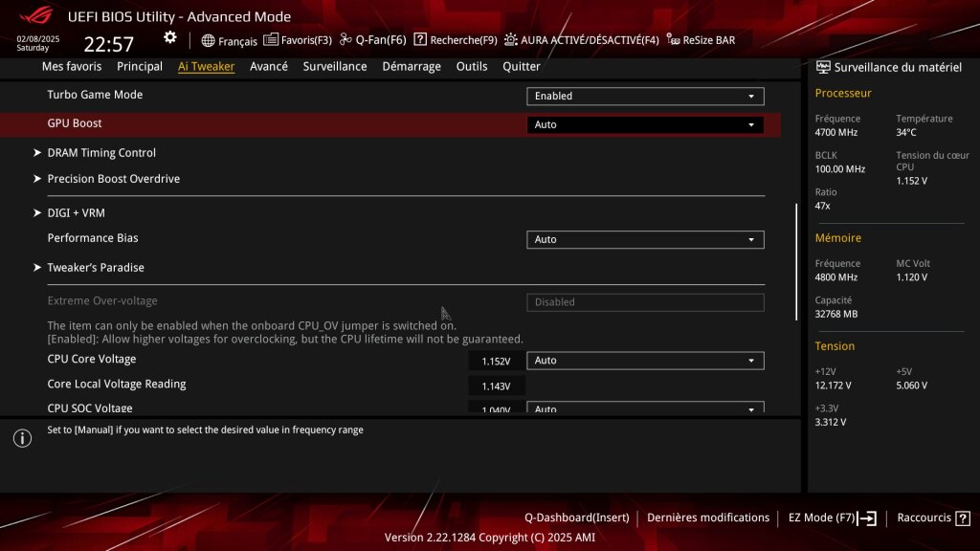Viewport: 980px width, 551px height.
Task: Expand the DIGI + VRM submenu
Action: (x=76, y=213)
